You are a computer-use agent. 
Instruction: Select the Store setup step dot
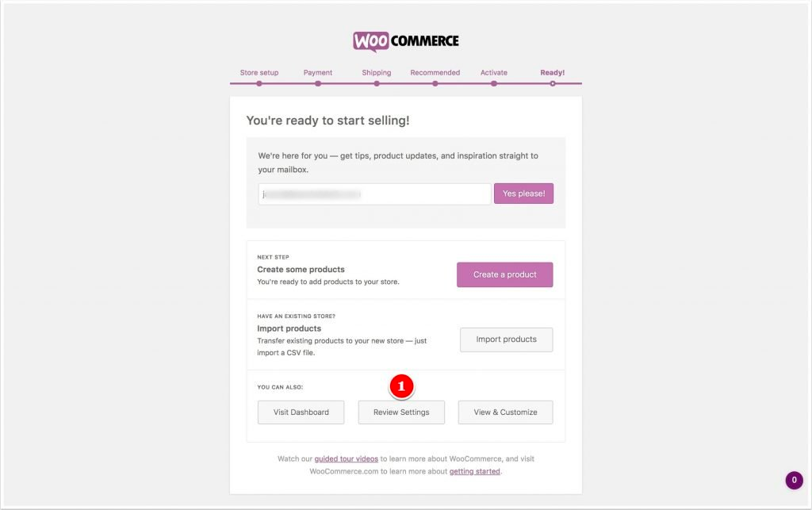coord(259,82)
